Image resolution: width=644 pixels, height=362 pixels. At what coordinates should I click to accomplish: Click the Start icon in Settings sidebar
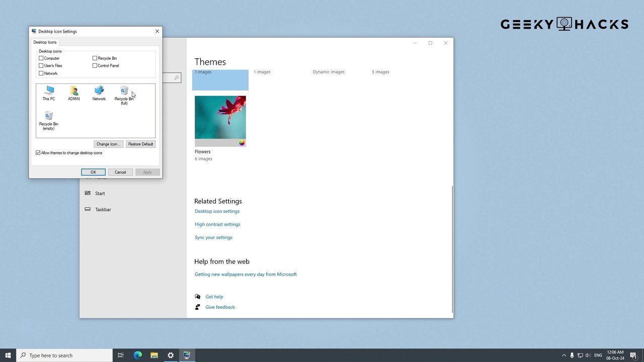88,193
